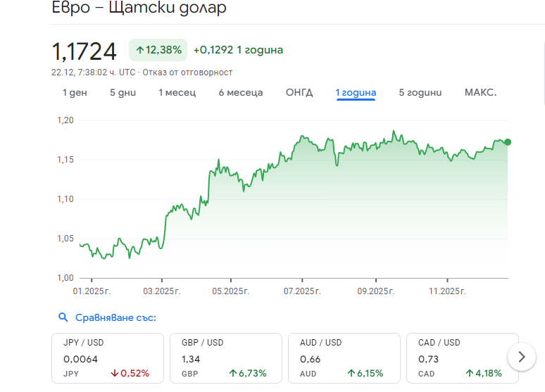
Task: Click the 1,05 y-axis label
Action: pyautogui.click(x=65, y=239)
